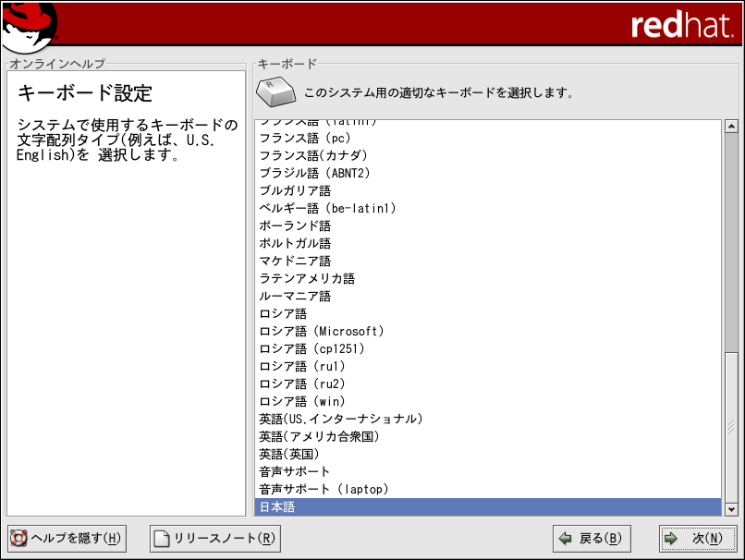Image resolution: width=745 pixels, height=560 pixels.
Task: Click the Red Hat shadowman logo
Action: pos(30,26)
